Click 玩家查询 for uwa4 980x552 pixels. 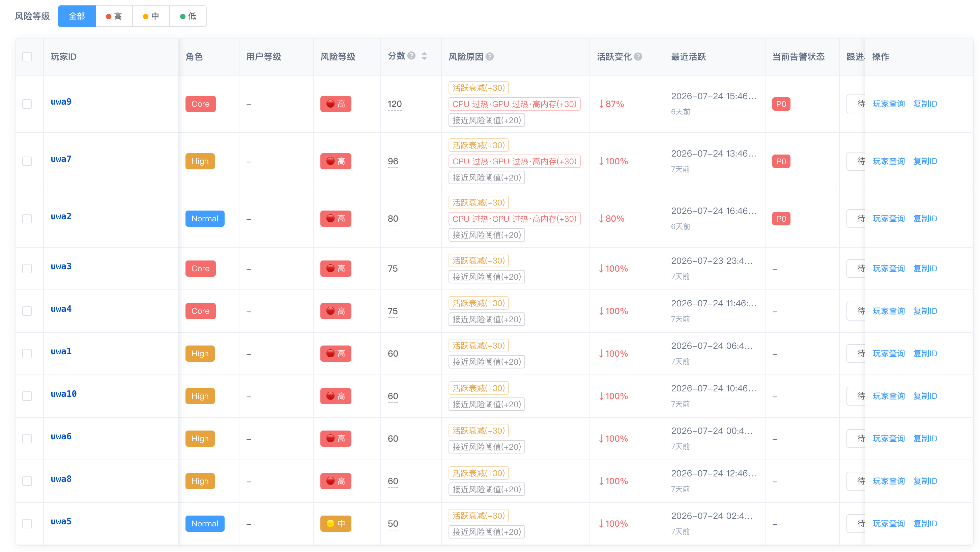(x=889, y=311)
